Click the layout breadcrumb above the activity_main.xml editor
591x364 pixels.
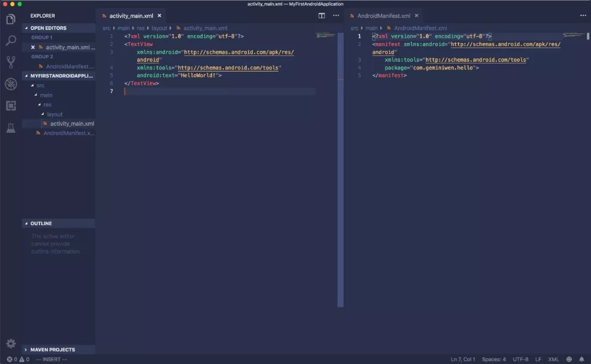[x=159, y=28]
